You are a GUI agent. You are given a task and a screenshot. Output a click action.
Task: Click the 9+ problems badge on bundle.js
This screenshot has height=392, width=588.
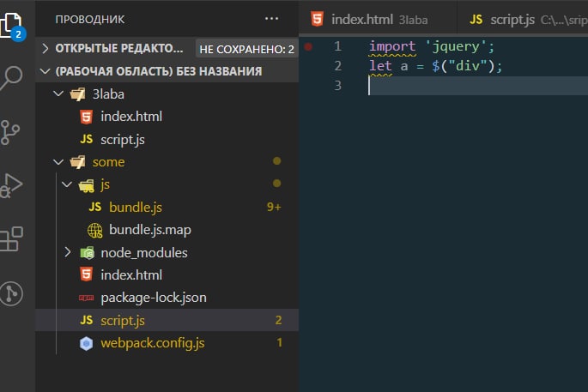click(274, 207)
